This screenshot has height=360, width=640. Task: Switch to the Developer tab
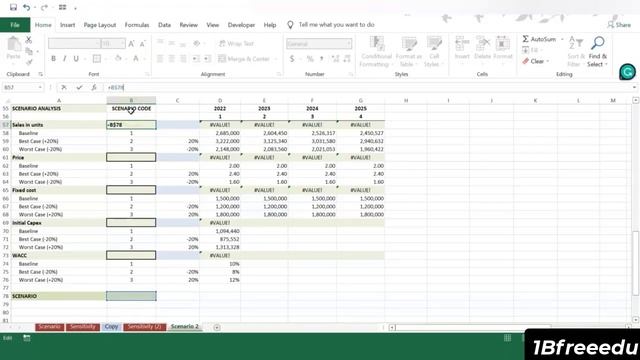(x=241, y=25)
